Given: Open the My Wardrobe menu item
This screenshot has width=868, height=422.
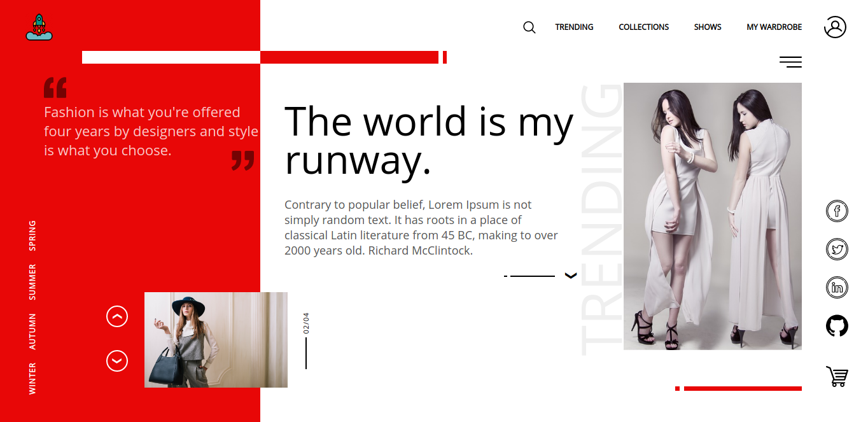Looking at the screenshot, I should tap(774, 27).
